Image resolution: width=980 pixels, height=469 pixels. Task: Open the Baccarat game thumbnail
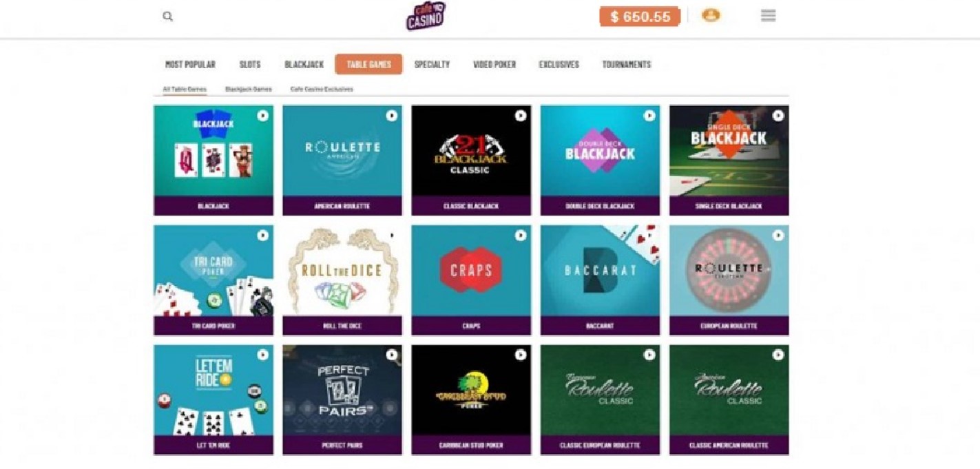coord(600,280)
